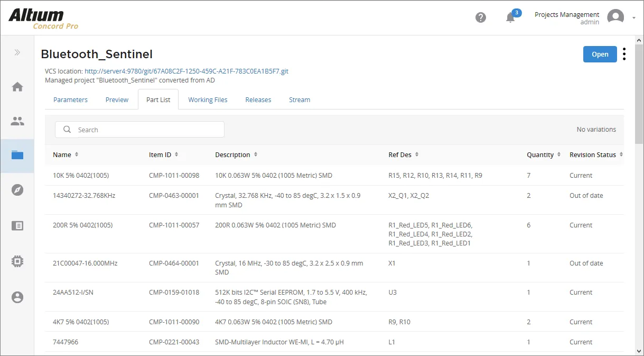Click the 32.768 KHz crystal description
This screenshot has width=644, height=356.
(x=288, y=200)
